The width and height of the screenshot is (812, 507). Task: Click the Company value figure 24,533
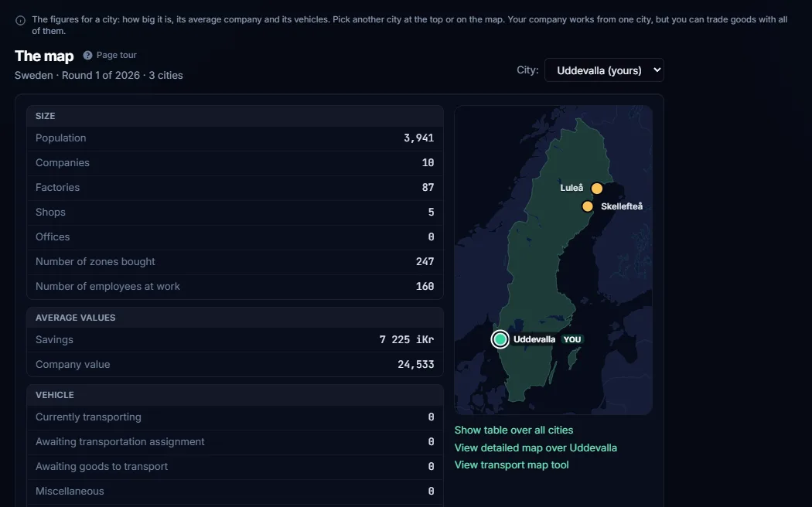415,365
